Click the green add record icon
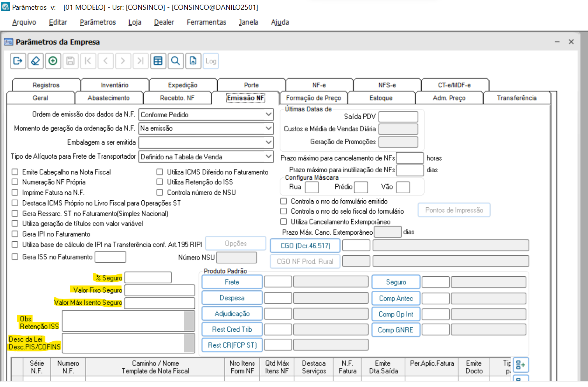Viewport: 588px width, 387px height. point(53,61)
